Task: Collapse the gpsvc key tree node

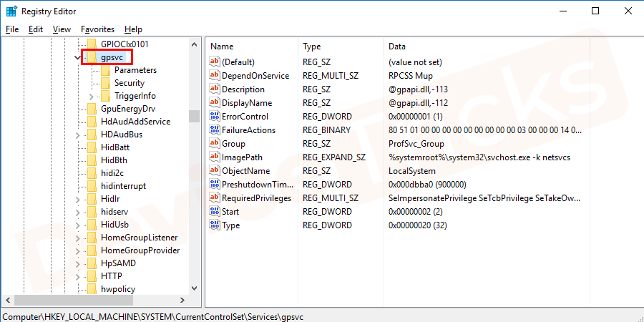Action: coord(78,57)
